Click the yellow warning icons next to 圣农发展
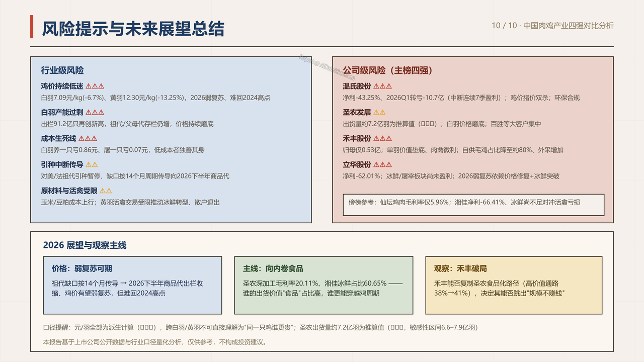This screenshot has width=644, height=362. [x=379, y=113]
